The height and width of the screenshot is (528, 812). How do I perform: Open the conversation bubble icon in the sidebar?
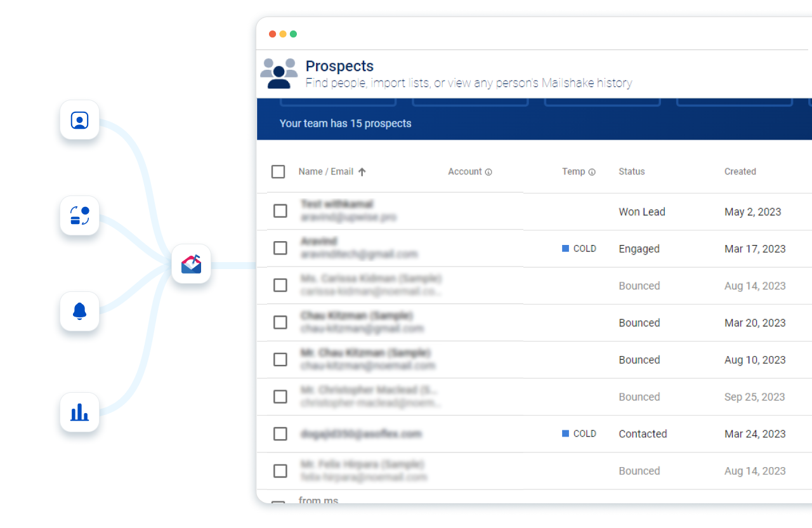pos(79,216)
